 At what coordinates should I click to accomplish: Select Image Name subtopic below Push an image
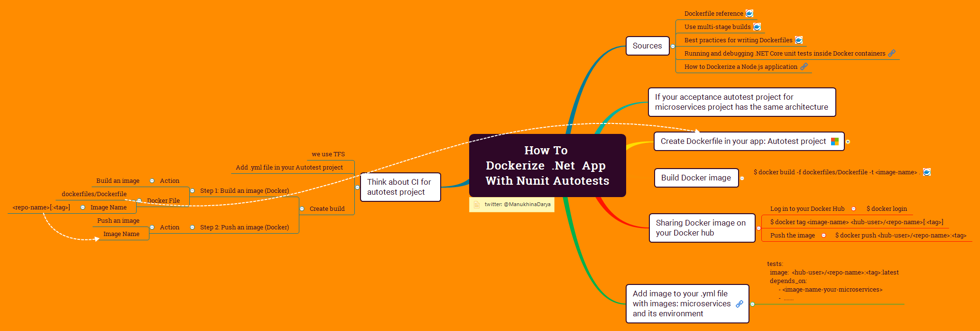point(121,234)
